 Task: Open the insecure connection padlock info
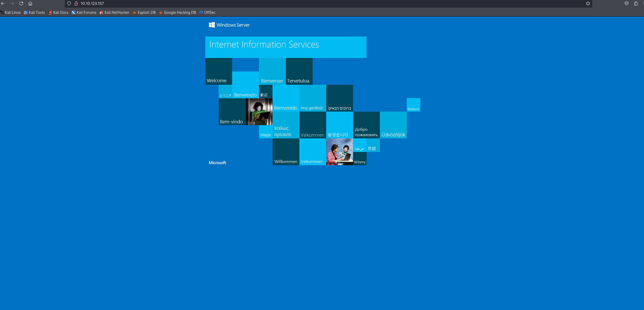(76, 4)
